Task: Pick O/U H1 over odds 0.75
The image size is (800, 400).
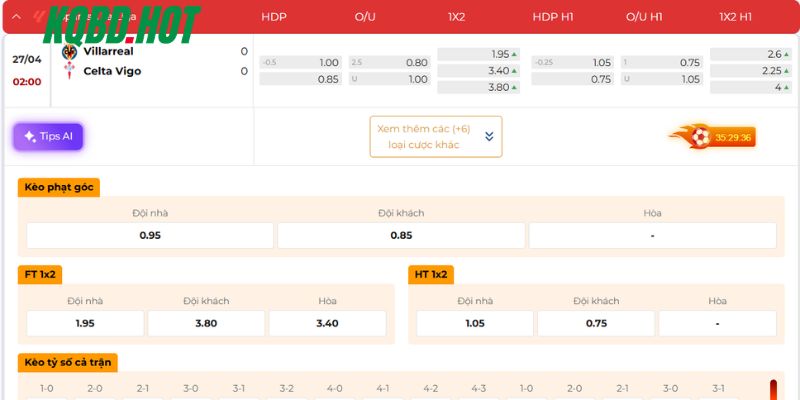Action: 662,63
